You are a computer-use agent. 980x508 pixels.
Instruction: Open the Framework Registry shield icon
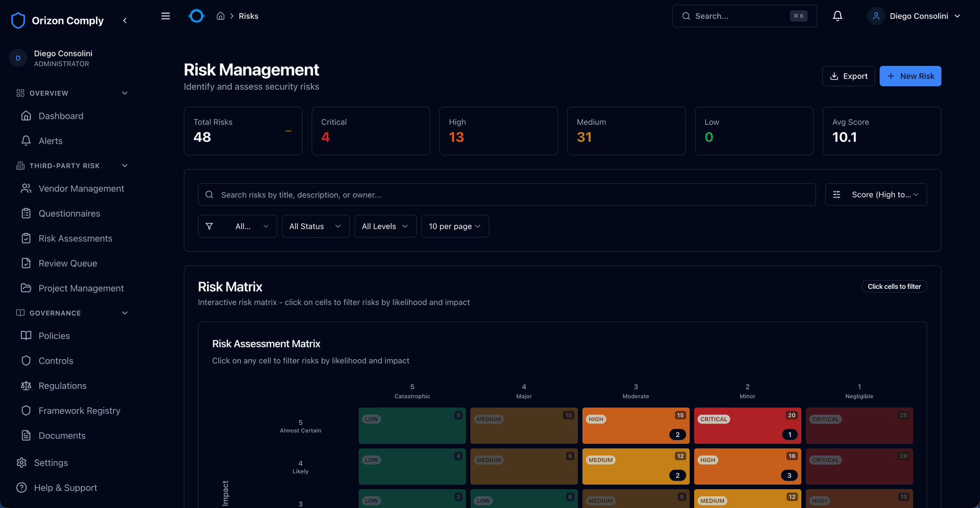pos(26,411)
